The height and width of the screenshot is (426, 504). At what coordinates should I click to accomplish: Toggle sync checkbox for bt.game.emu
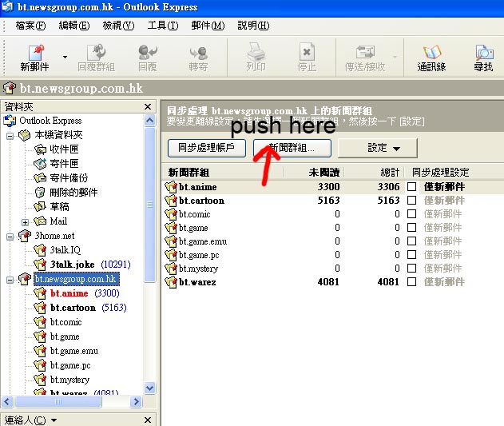click(x=412, y=241)
